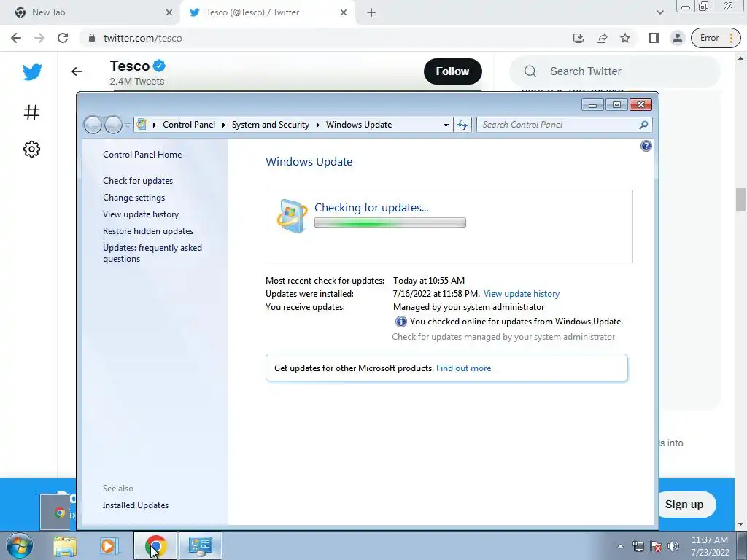747x560 pixels.
Task: Click the Twitter bird logo in sidebar
Action: pyautogui.click(x=32, y=72)
